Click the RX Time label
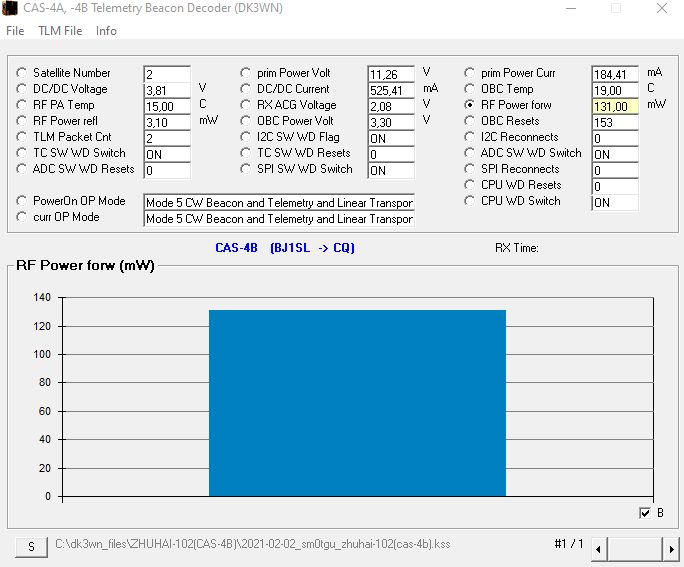Viewport: 684px width, 567px height. pos(516,248)
